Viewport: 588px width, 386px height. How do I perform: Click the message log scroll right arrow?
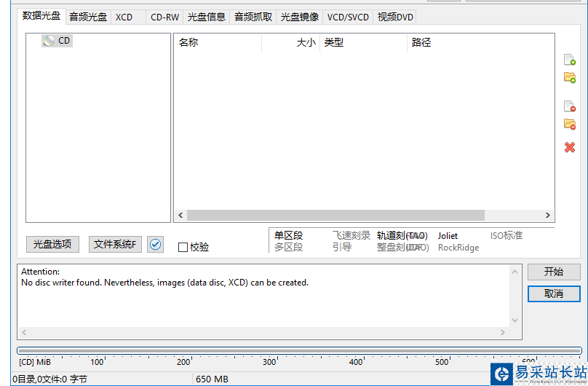503,332
